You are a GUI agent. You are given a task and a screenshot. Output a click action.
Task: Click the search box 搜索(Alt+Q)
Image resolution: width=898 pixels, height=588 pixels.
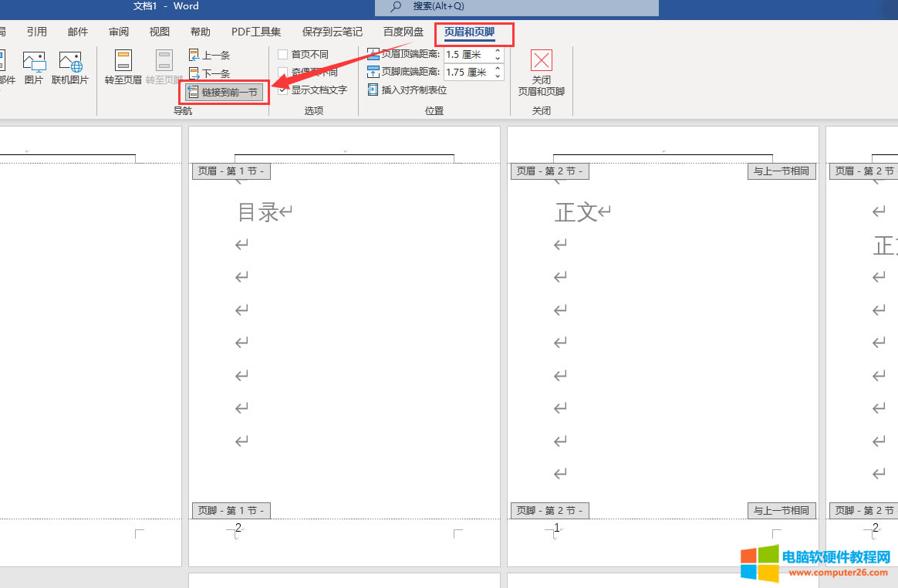517,8
